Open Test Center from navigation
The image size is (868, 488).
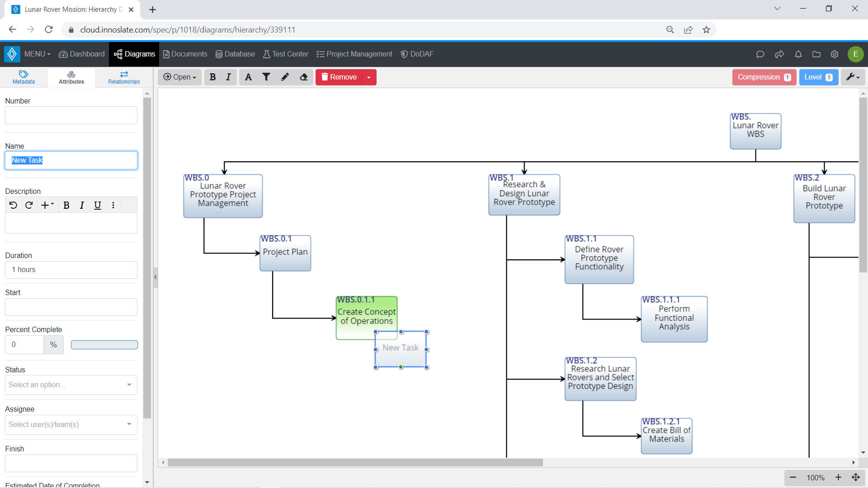[x=286, y=54]
